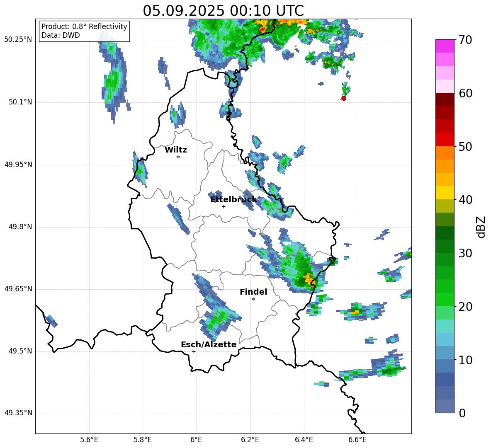Click the 49.5°N latitude label
The height and width of the screenshot is (448, 491).
(20, 351)
